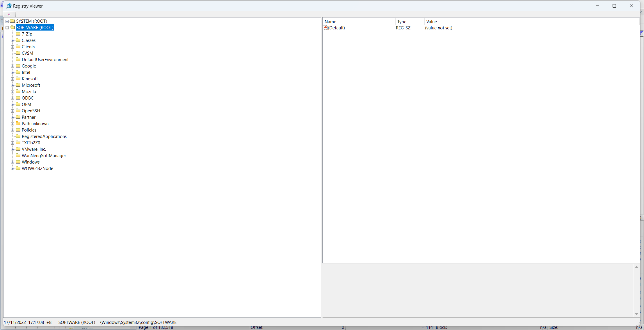Click the SOFTWARE (ROOT) path in status bar

pyautogui.click(x=76, y=322)
